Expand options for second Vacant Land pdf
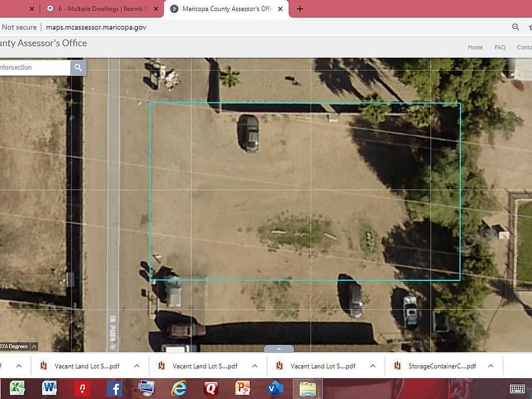This screenshot has height=399, width=532. click(255, 366)
